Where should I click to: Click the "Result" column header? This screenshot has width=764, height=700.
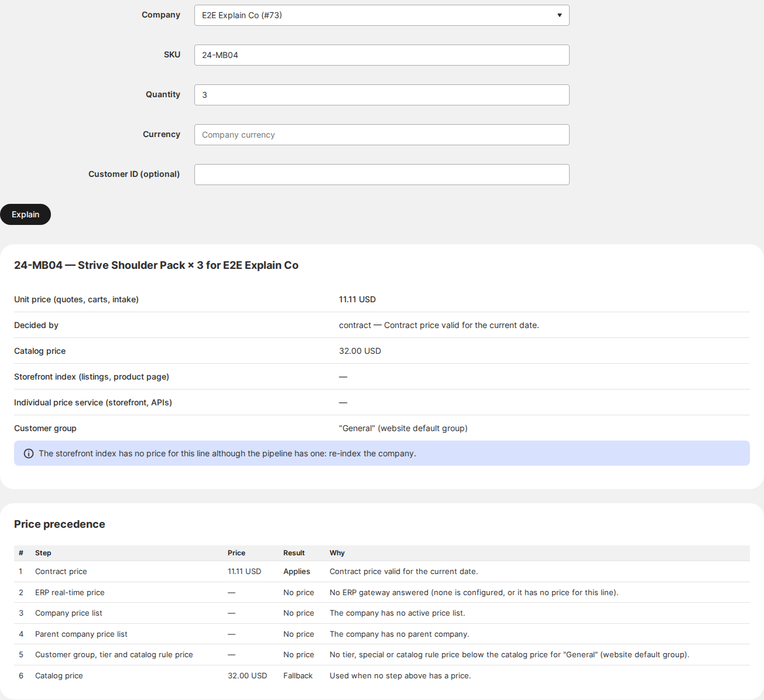(294, 553)
